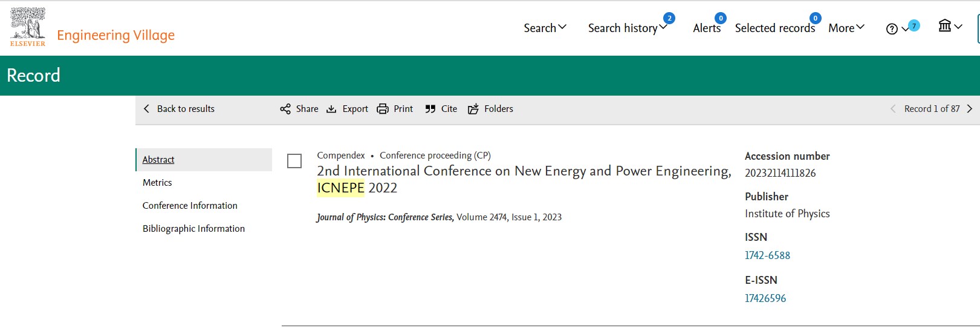Select the Abstract section tab
Screen dimensions: 980x328
pos(204,160)
